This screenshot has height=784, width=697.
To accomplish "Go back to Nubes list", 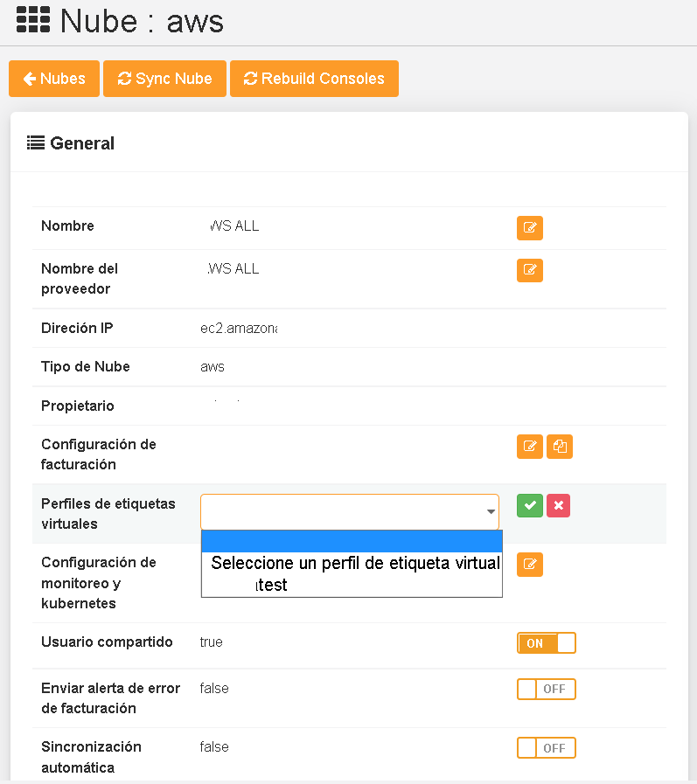I will pyautogui.click(x=54, y=79).
